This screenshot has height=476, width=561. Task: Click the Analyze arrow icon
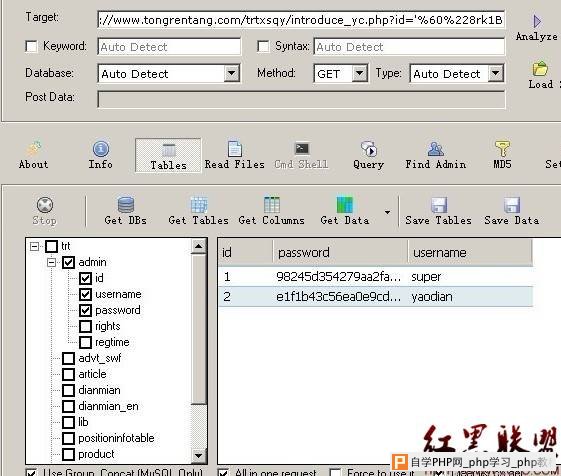pos(537,21)
